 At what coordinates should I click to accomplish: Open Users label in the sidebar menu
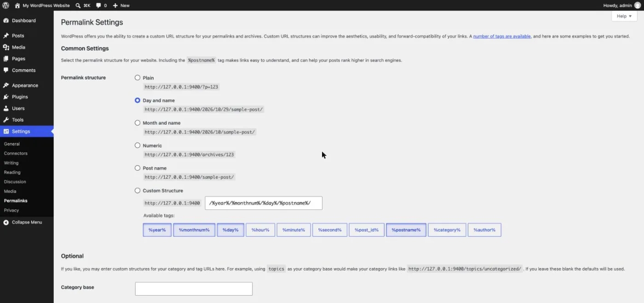tap(18, 109)
